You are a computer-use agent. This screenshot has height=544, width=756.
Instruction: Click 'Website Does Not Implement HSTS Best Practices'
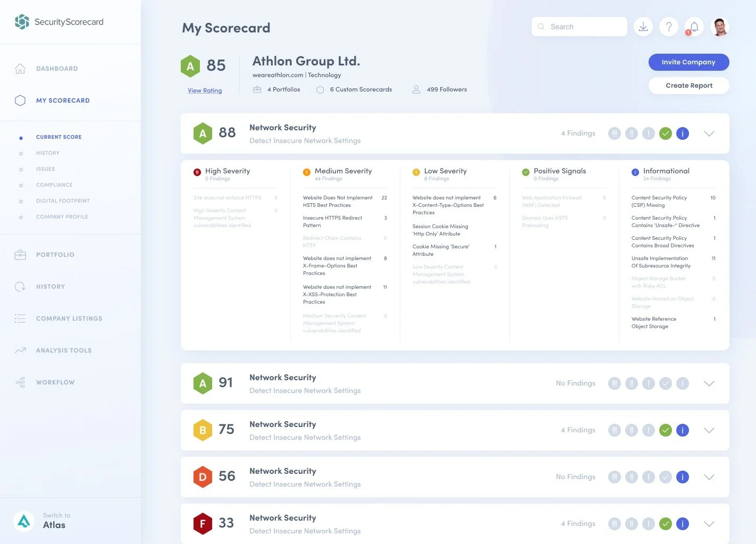[x=338, y=202]
